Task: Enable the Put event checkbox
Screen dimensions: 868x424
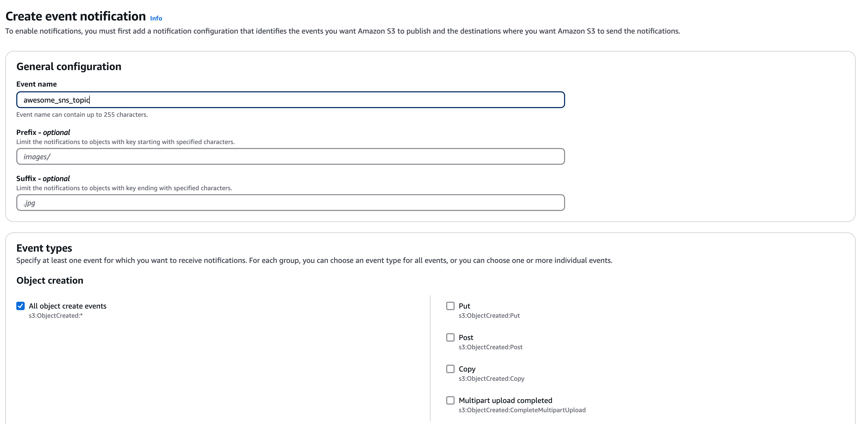Action: coord(450,306)
